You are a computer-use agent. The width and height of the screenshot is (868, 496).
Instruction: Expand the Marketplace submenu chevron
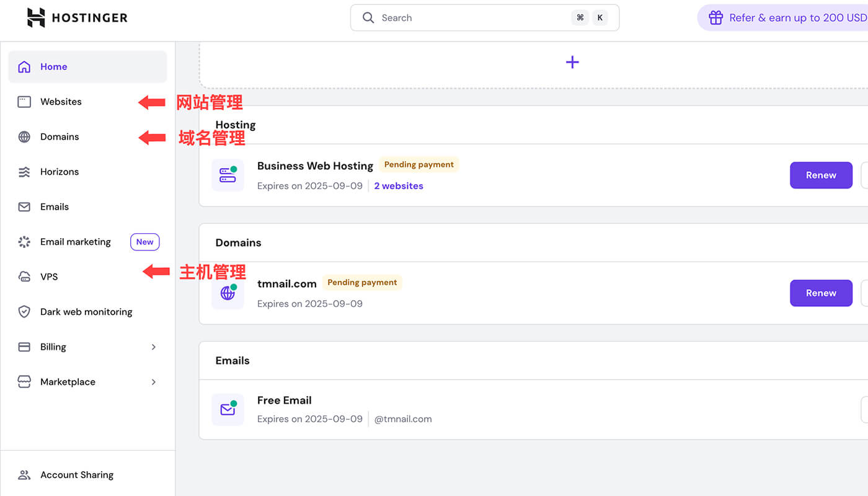153,382
